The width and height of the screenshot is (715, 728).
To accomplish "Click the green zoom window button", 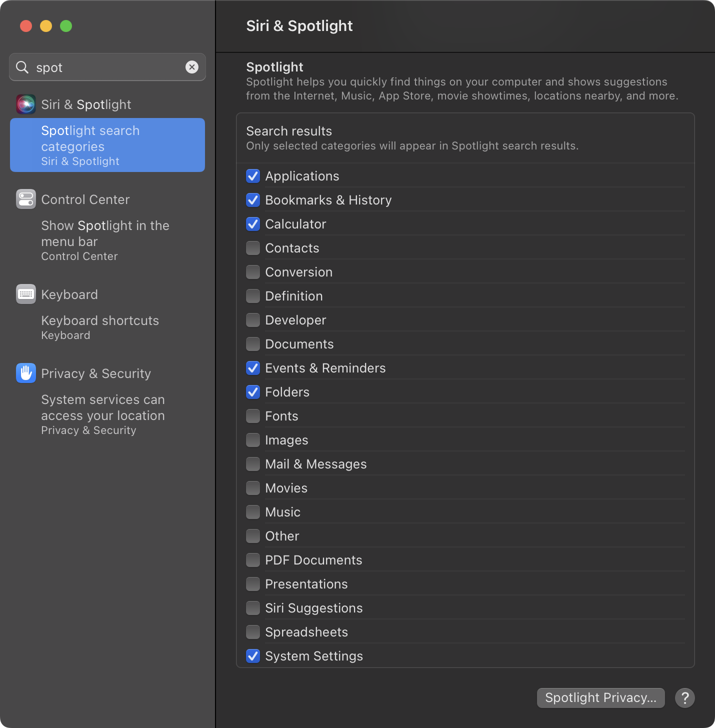I will pyautogui.click(x=66, y=26).
